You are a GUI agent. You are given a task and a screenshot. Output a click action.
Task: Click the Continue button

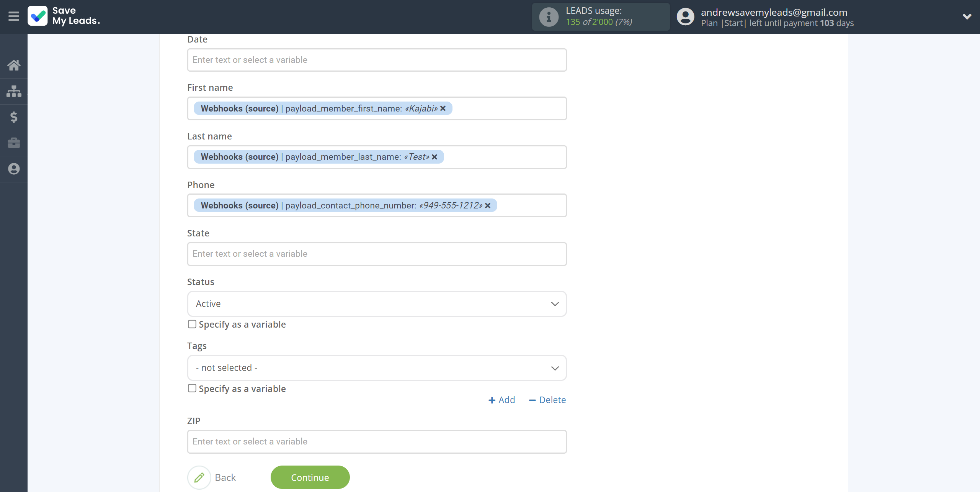[x=310, y=477]
